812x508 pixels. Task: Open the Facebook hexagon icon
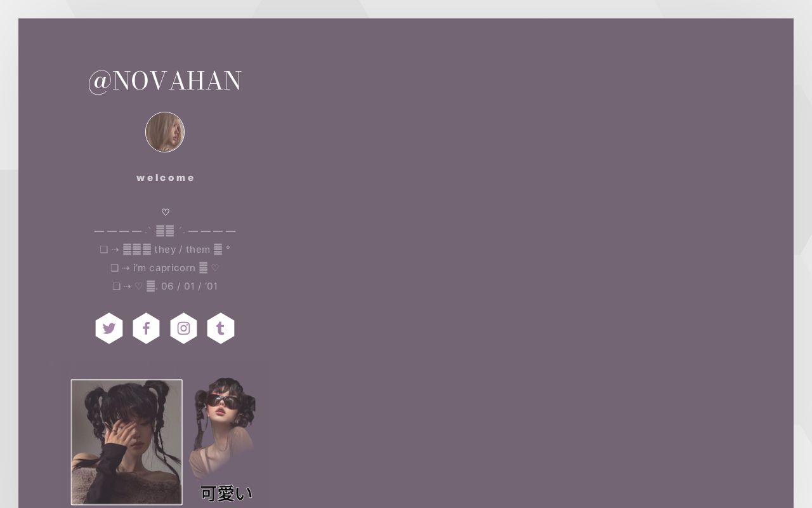pos(146,328)
